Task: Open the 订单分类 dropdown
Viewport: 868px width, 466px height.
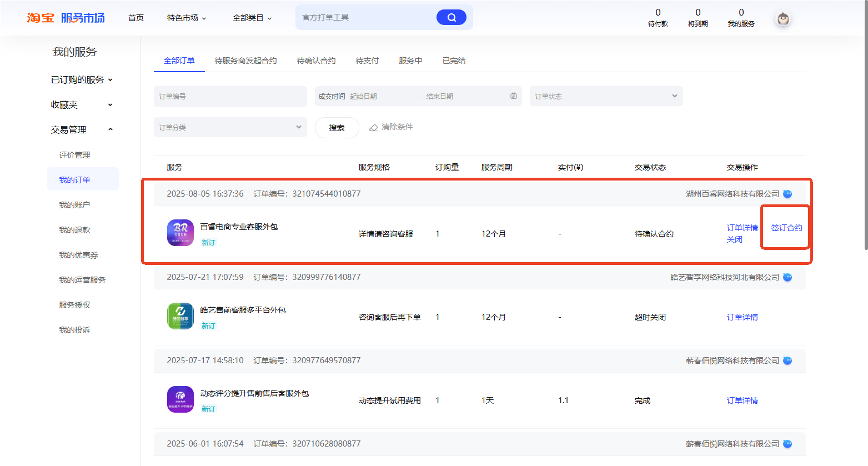Action: [x=230, y=127]
